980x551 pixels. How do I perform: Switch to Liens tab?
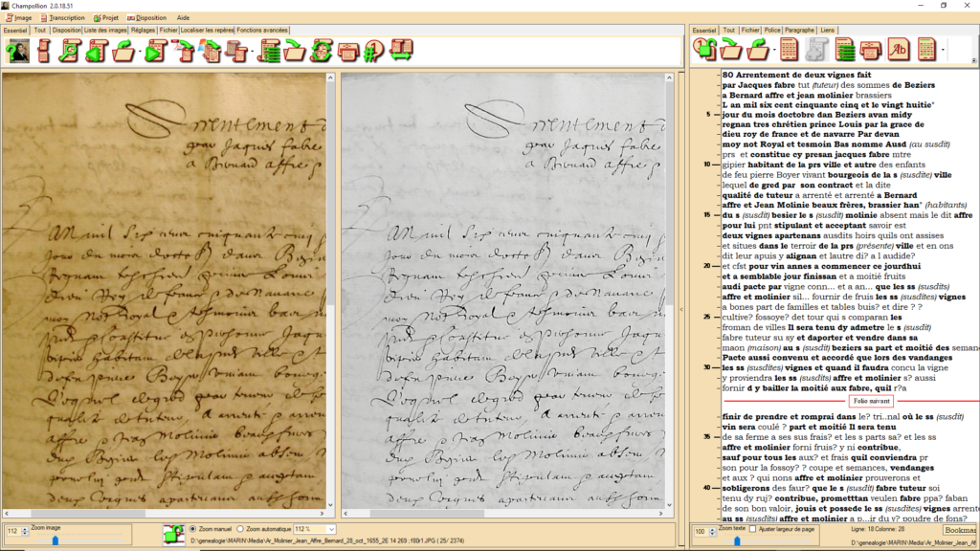[x=827, y=30]
